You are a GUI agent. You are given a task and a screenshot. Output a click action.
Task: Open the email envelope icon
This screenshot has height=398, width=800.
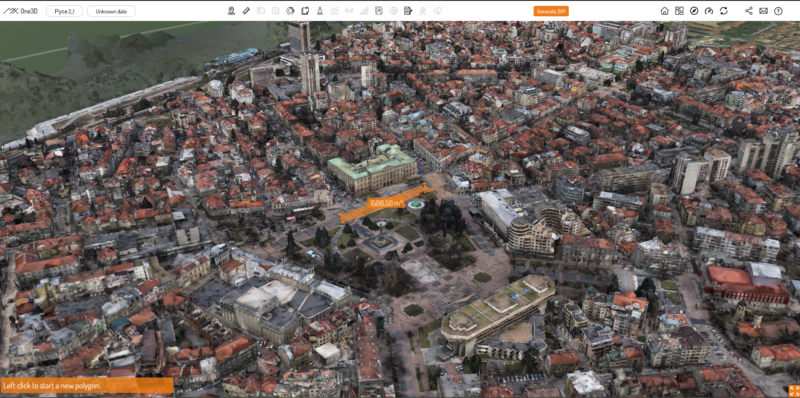[763, 11]
